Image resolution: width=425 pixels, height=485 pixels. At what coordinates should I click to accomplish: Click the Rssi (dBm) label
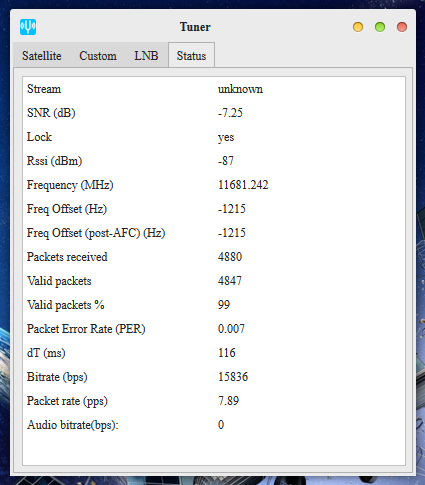point(54,161)
